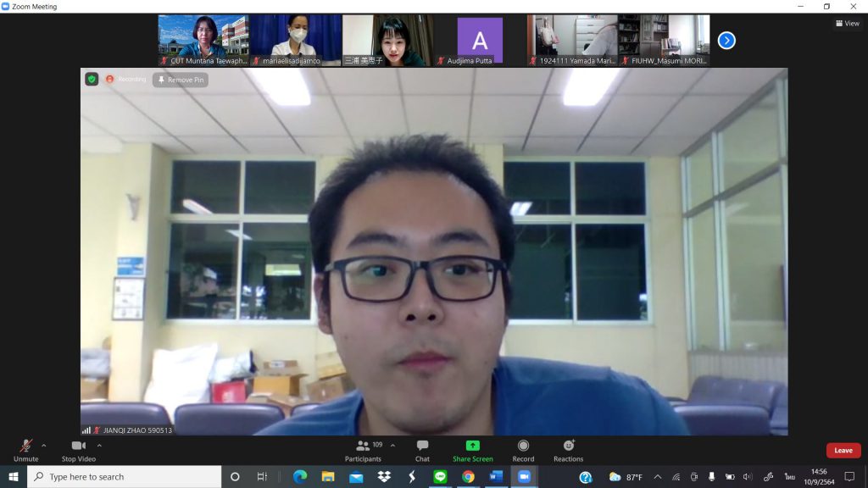Open Cortana circle on the taskbar
868x488 pixels.
pyautogui.click(x=235, y=476)
